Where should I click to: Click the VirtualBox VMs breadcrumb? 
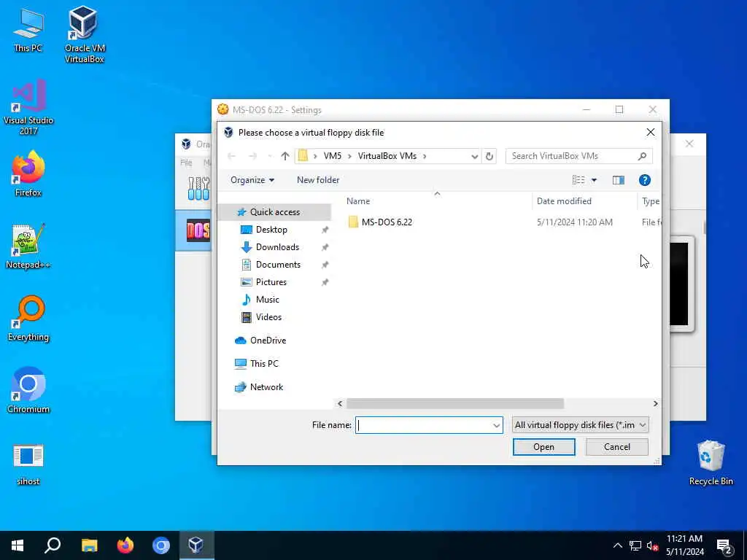[x=387, y=156]
